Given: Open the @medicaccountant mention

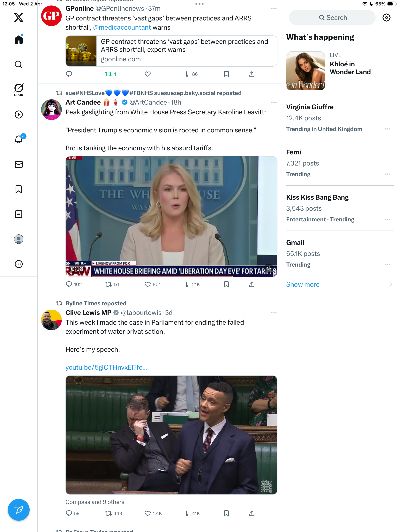Looking at the screenshot, I should pyautogui.click(x=122, y=27).
